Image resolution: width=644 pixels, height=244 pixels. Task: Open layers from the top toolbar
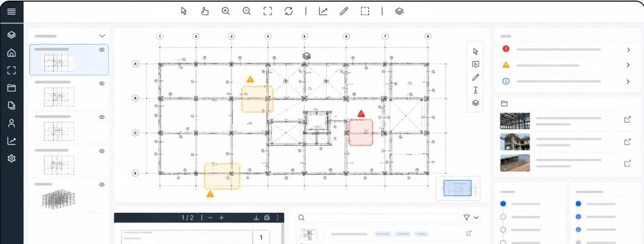pos(399,11)
